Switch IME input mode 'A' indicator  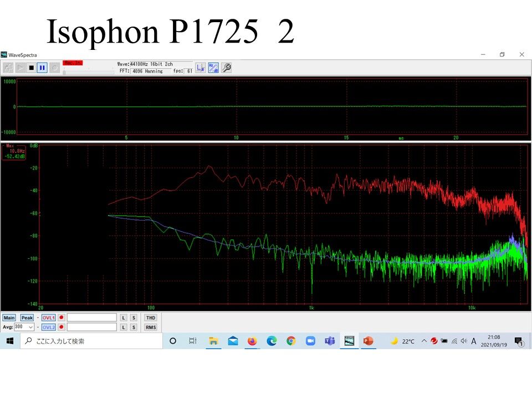coord(474,341)
